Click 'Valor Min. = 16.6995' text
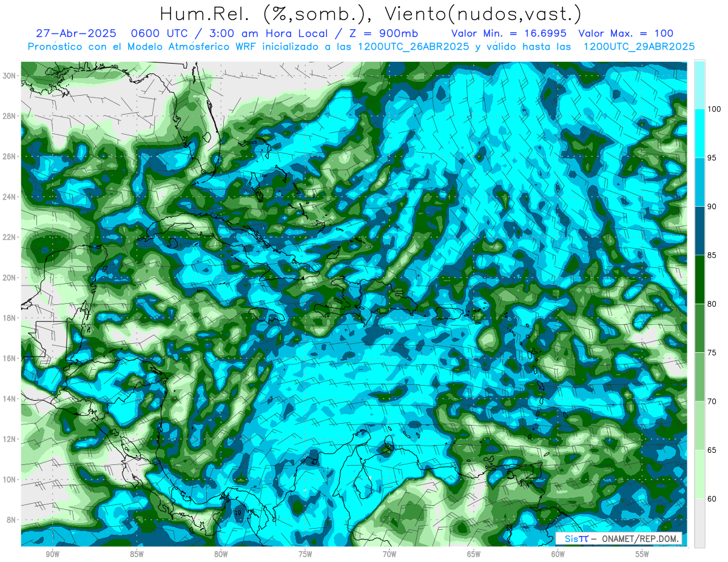 (x=508, y=33)
